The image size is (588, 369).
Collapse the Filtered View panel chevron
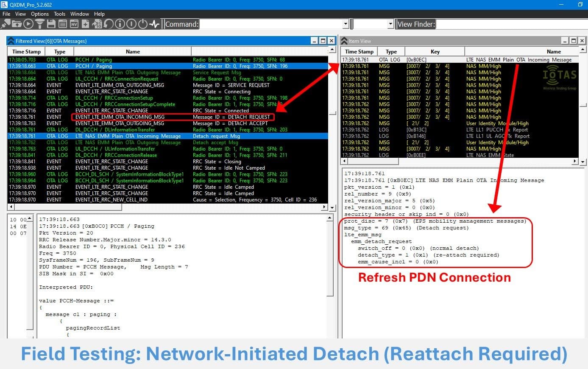coord(11,41)
